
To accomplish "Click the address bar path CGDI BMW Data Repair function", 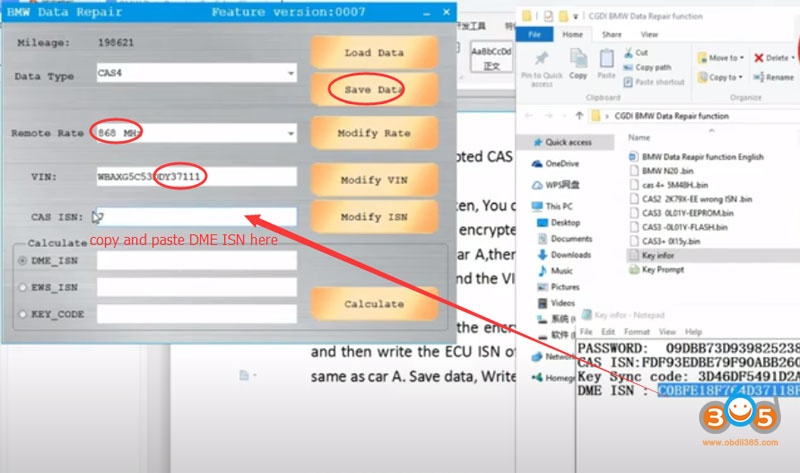I will 671,116.
